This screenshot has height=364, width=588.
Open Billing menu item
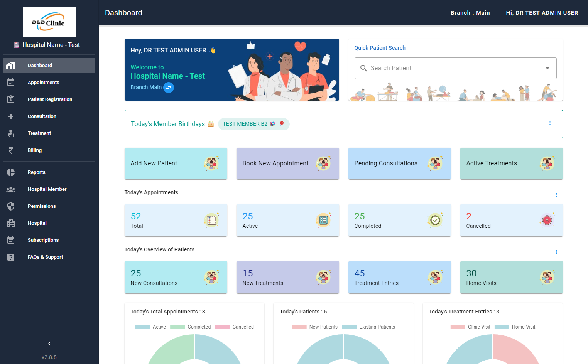pyautogui.click(x=49, y=150)
